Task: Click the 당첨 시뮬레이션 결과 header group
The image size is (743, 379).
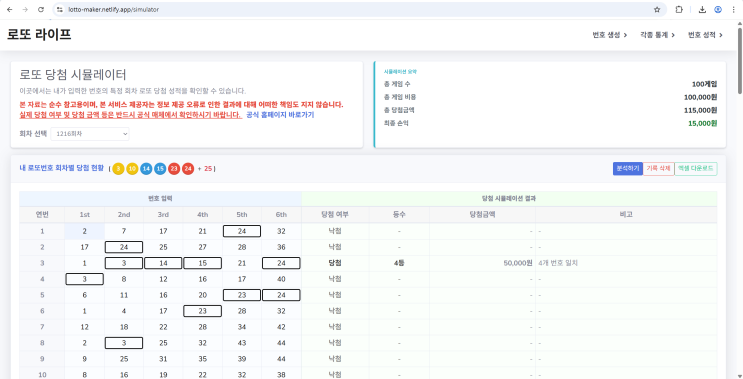Action: coord(509,199)
